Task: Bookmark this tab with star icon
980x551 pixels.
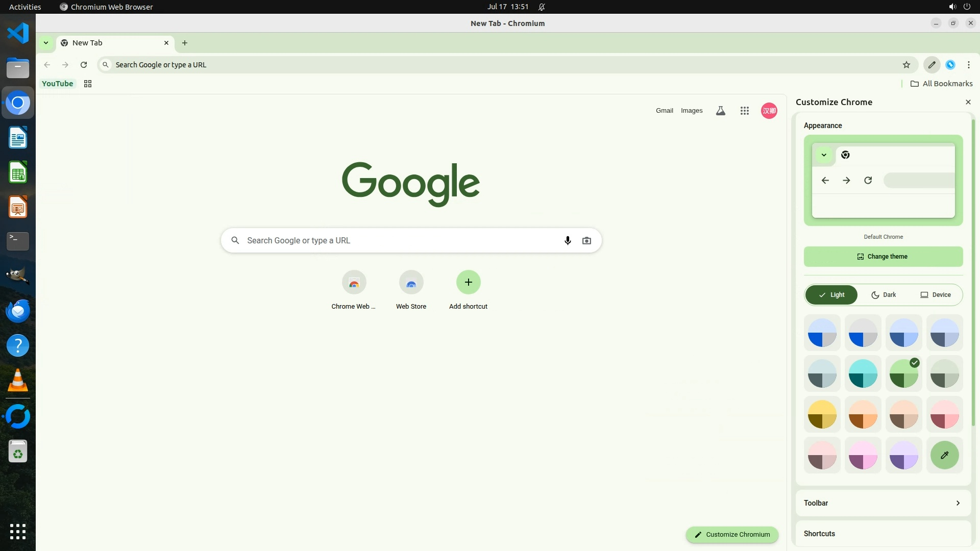Action: tap(906, 65)
